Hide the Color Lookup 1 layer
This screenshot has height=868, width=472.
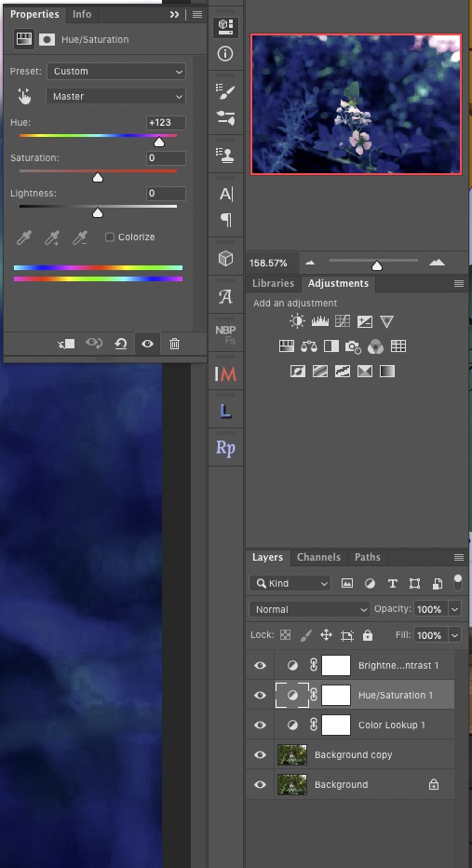pos(260,726)
